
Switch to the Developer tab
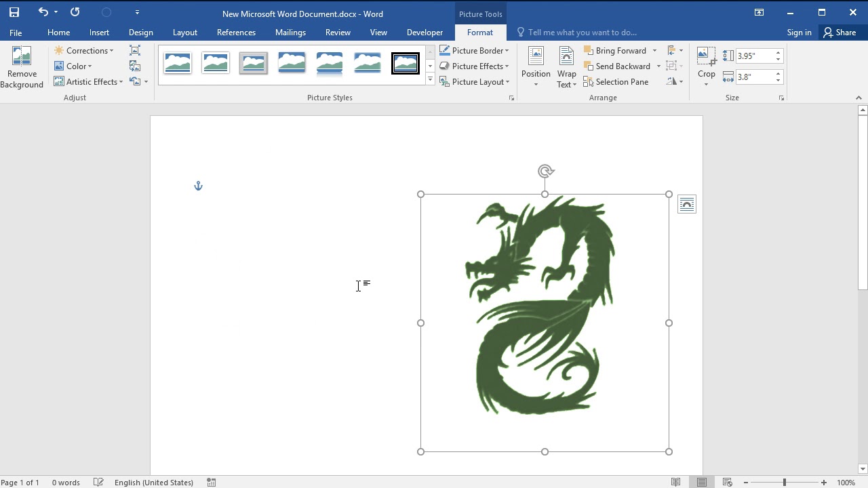[425, 33]
